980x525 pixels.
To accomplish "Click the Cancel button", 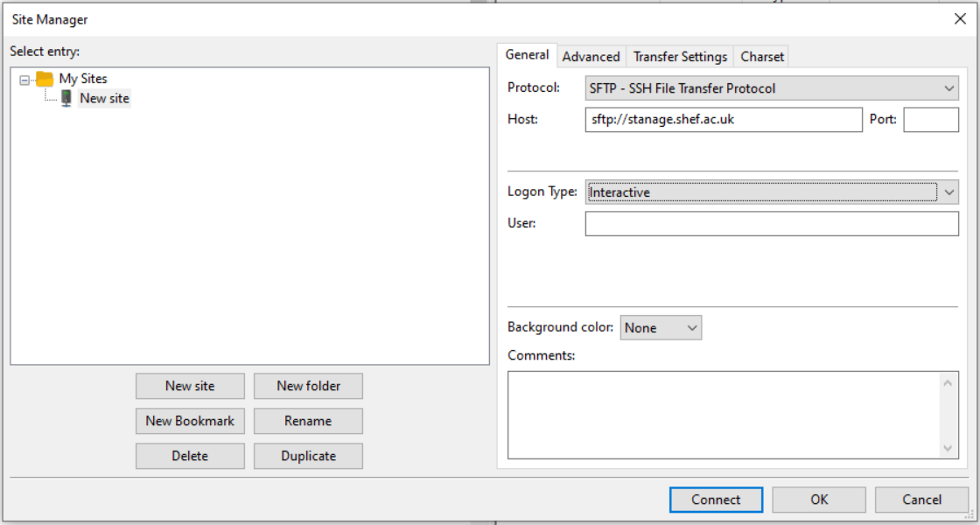I will [922, 500].
